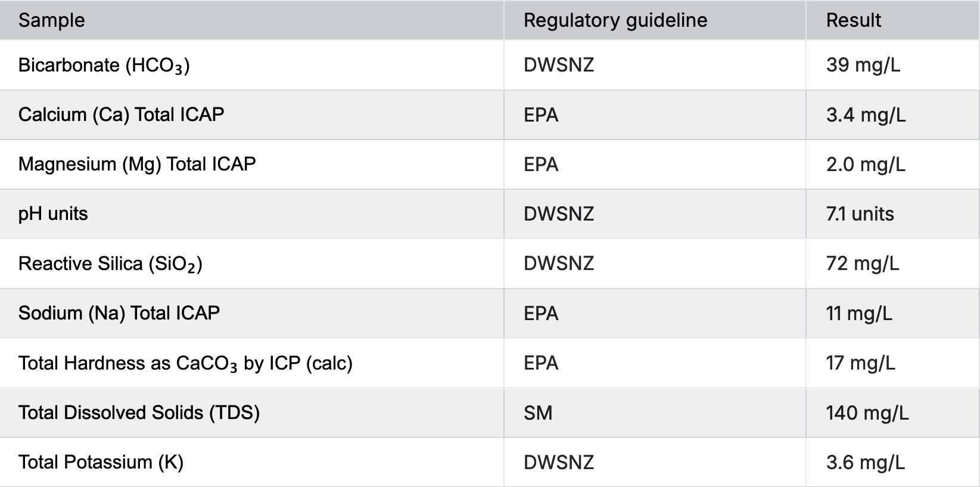The height and width of the screenshot is (487, 980).
Task: Select the Bicarbonate (HCO3) cell
Action: 104,65
